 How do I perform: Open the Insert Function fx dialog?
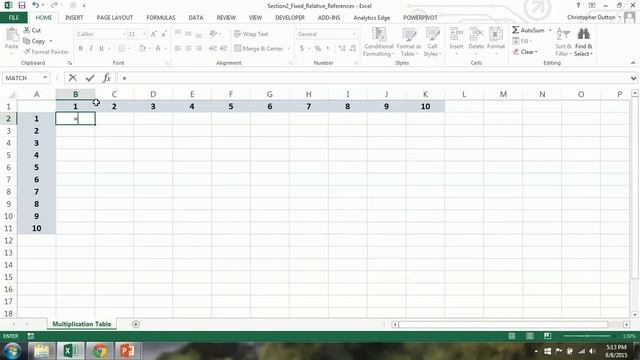pyautogui.click(x=107, y=78)
